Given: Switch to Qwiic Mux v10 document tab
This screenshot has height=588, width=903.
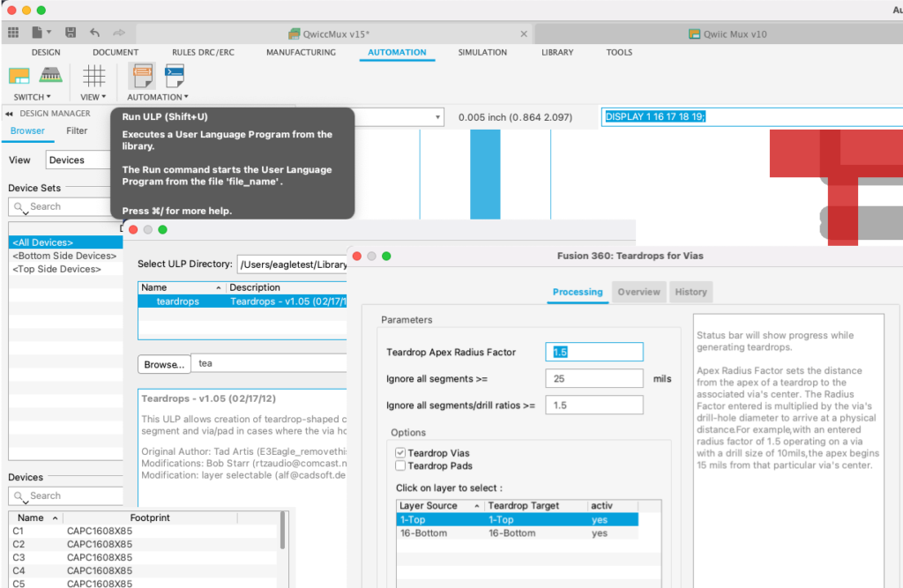Looking at the screenshot, I should (x=728, y=34).
